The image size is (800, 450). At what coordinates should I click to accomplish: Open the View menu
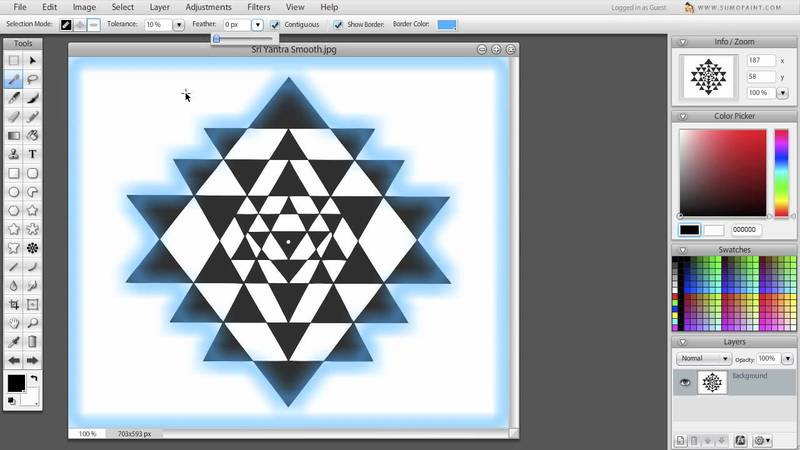pyautogui.click(x=295, y=7)
